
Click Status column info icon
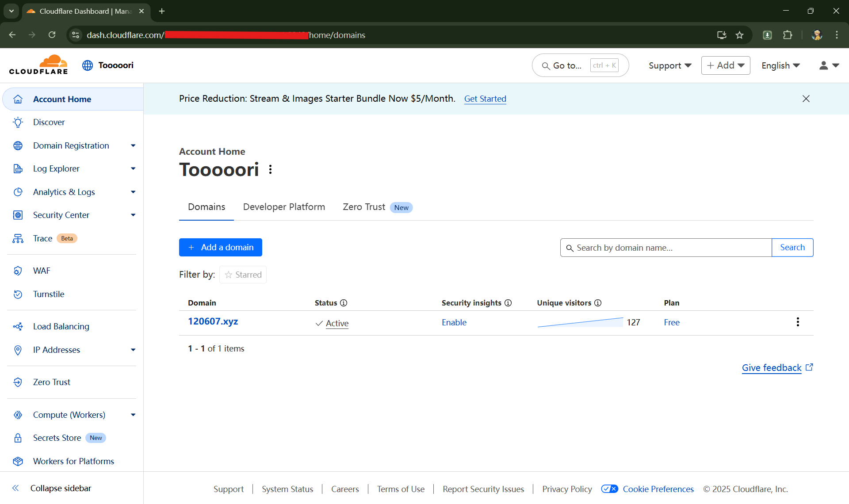click(x=344, y=303)
